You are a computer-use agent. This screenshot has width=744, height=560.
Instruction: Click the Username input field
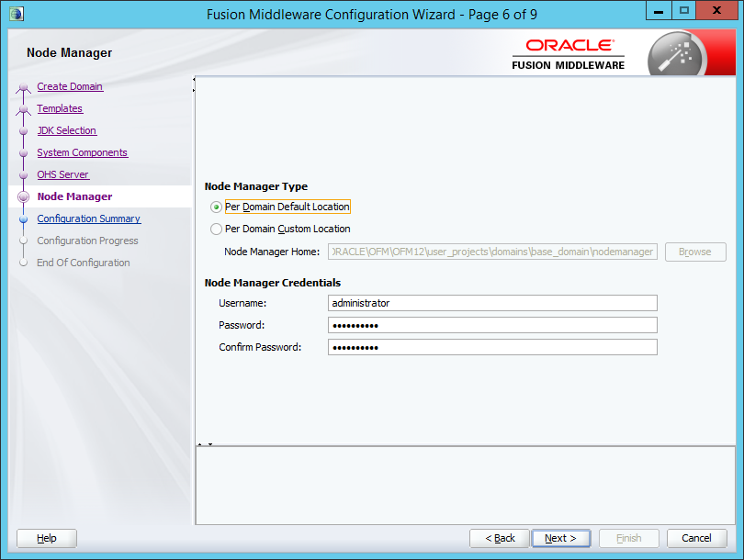[x=492, y=303]
